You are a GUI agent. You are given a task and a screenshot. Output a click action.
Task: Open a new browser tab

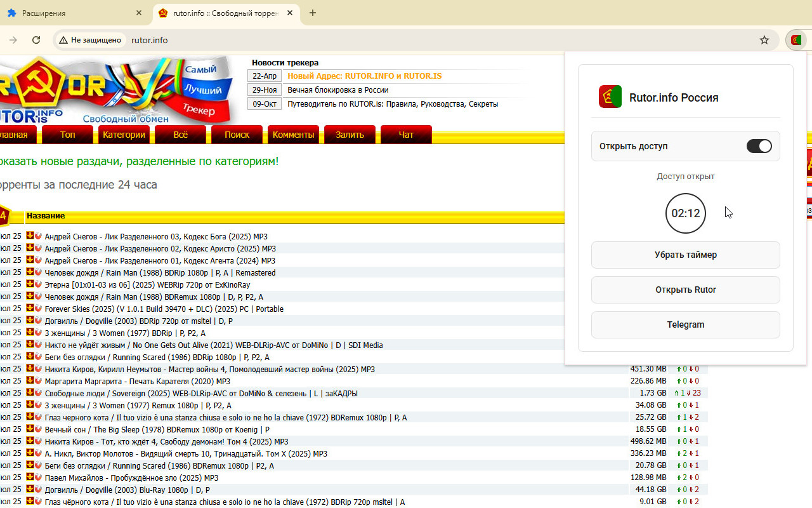313,13
